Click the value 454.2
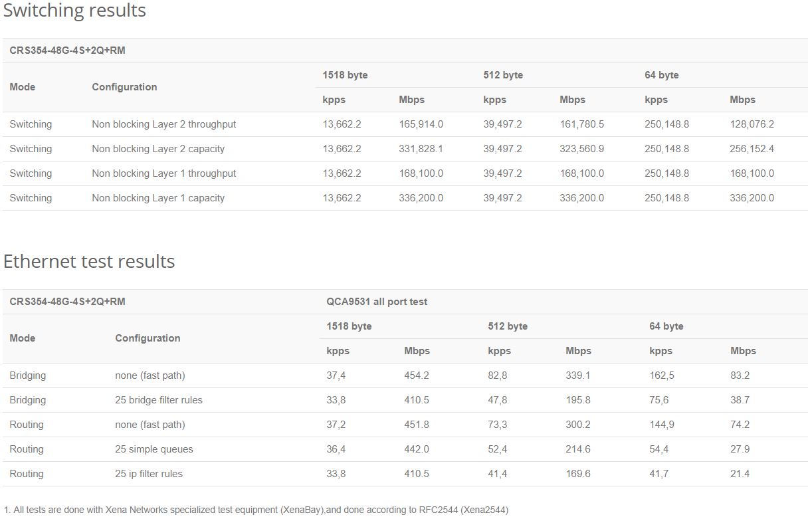Screen dimensions: 812x517 [x=417, y=375]
